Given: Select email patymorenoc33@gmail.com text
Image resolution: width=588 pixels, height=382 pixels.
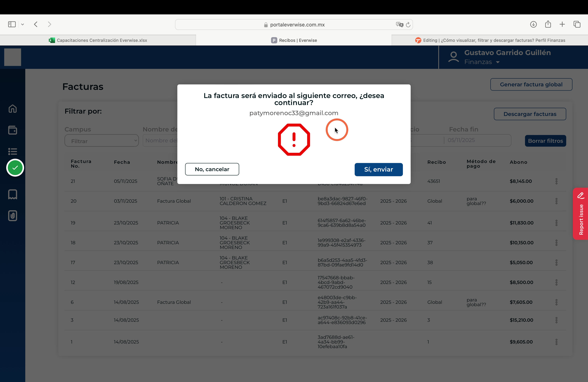Looking at the screenshot, I should pos(294,113).
